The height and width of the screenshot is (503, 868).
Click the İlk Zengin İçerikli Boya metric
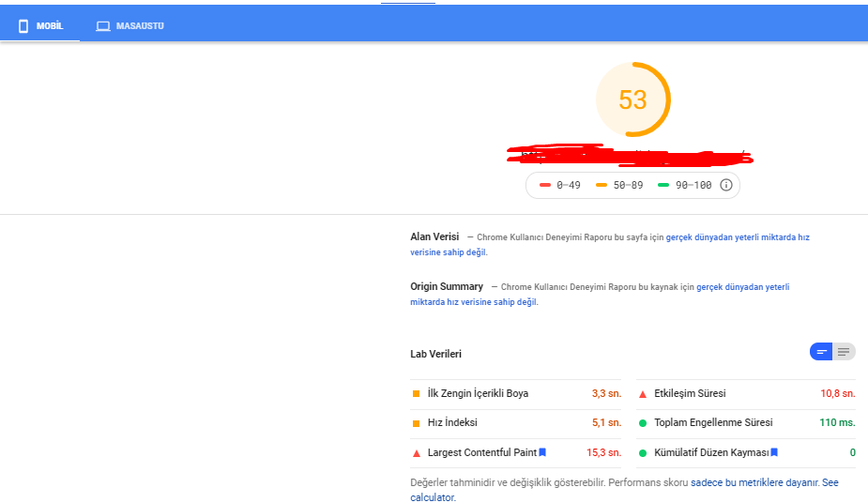pos(478,393)
